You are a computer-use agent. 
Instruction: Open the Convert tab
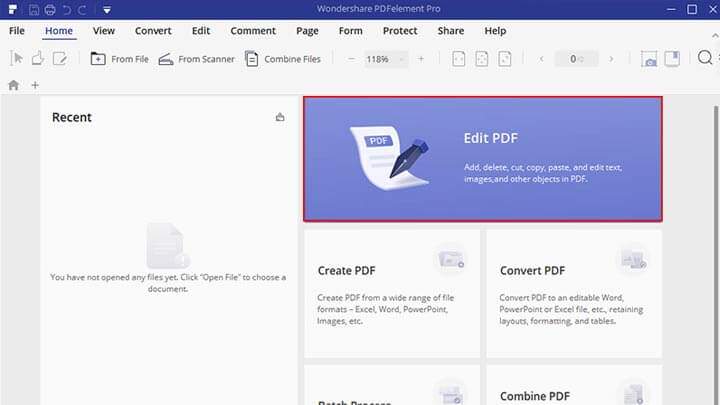coord(153,31)
